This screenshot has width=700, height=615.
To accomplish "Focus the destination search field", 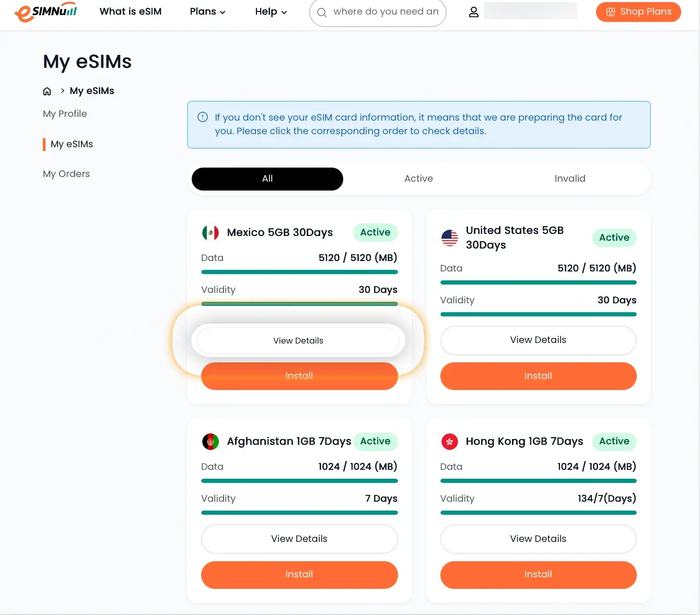I will [x=386, y=12].
